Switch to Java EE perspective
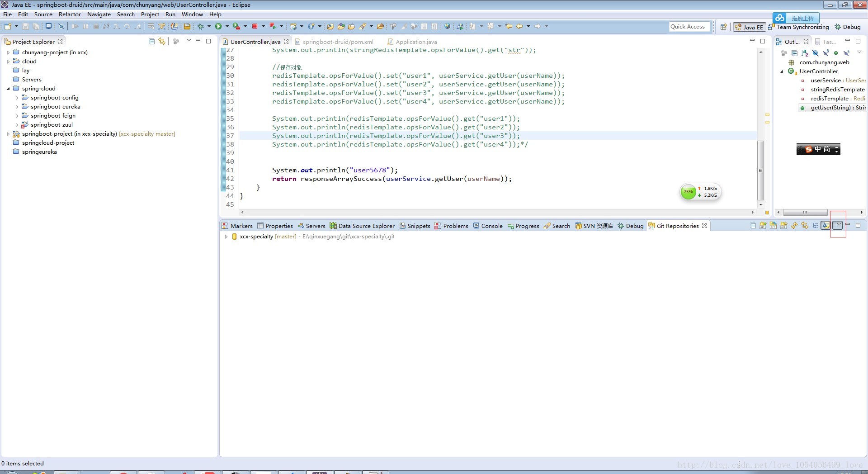 click(x=749, y=27)
